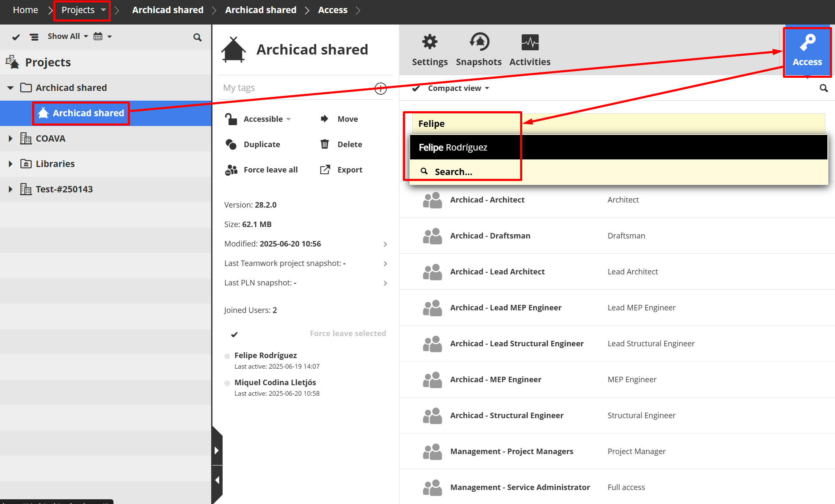View project Activities
The image size is (835, 504).
point(529,49)
